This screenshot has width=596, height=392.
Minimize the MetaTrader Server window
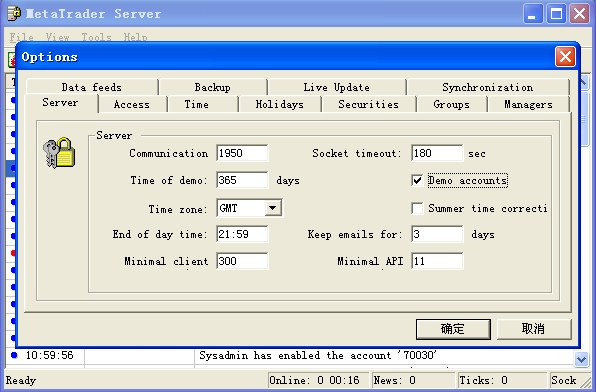[533, 14]
